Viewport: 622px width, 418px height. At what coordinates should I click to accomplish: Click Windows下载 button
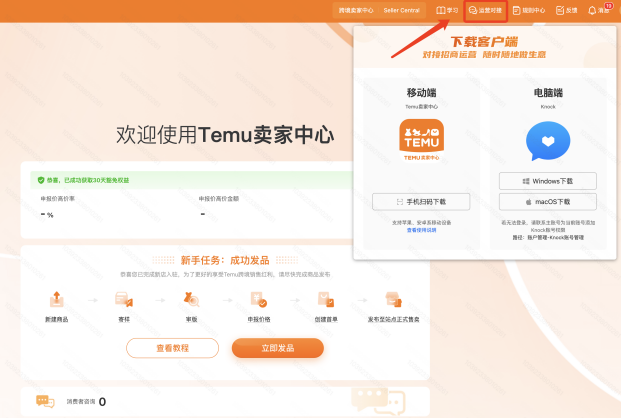pyautogui.click(x=547, y=181)
